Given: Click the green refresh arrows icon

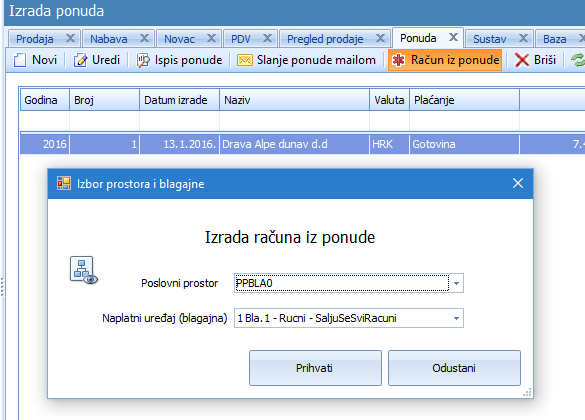Looking at the screenshot, I should [578, 60].
